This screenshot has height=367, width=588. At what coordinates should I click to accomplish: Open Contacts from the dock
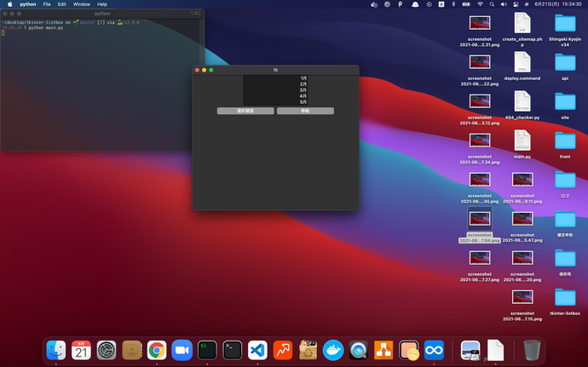click(131, 350)
